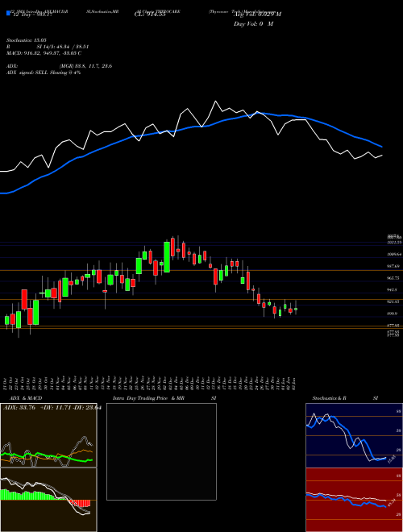Click the MACD histogram mini chart
This screenshot has height=532, width=403.
pyautogui.click(x=48, y=500)
